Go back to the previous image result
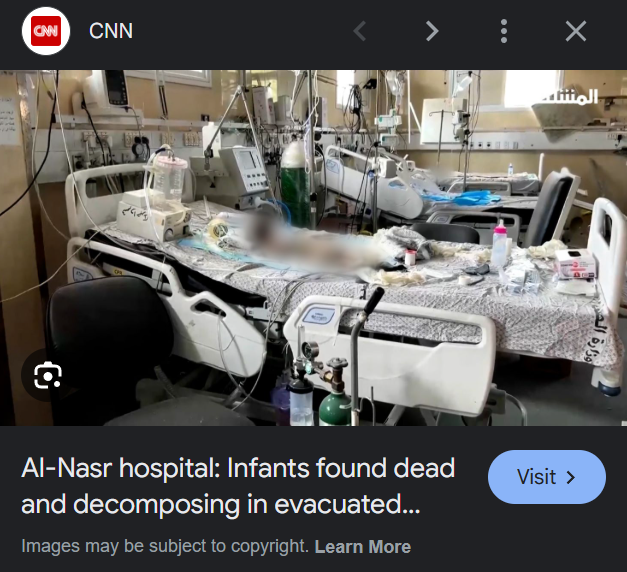This screenshot has width=627, height=572. click(360, 31)
